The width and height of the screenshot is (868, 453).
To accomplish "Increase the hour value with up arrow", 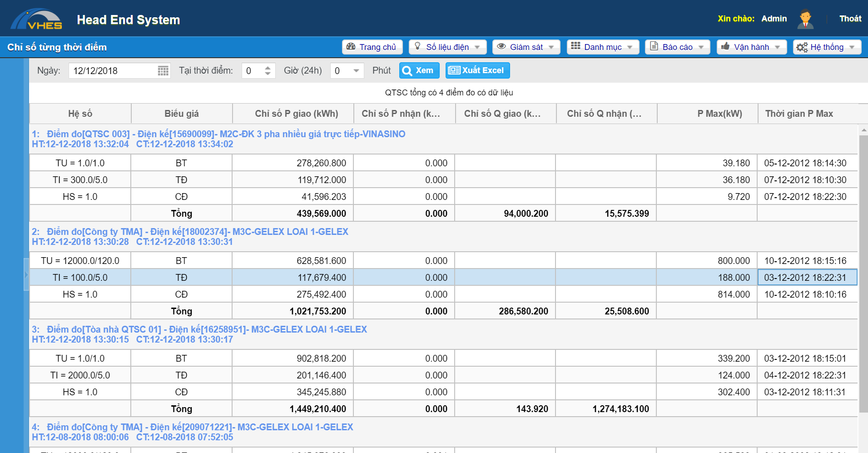I will [x=268, y=68].
